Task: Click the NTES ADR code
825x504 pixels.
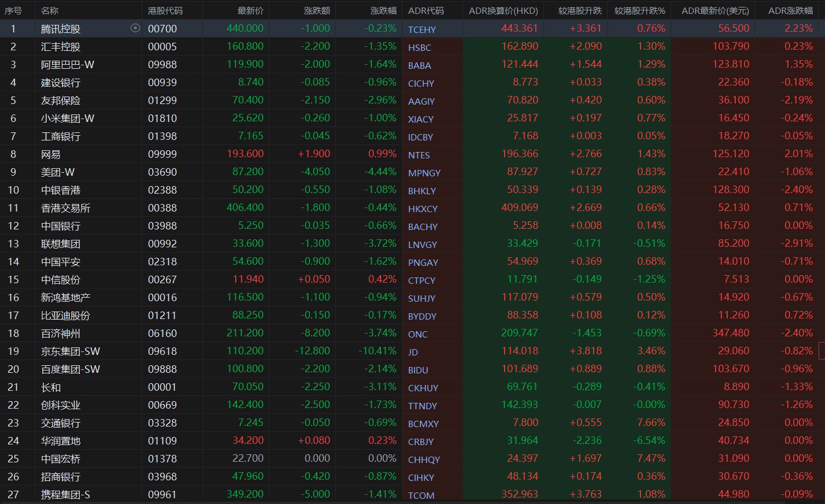Action: click(x=419, y=155)
